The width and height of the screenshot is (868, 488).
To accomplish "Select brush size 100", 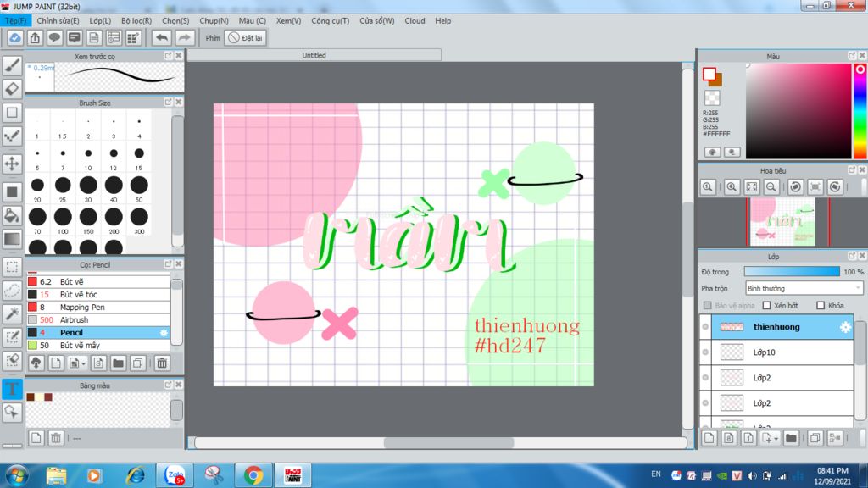I will [x=63, y=220].
